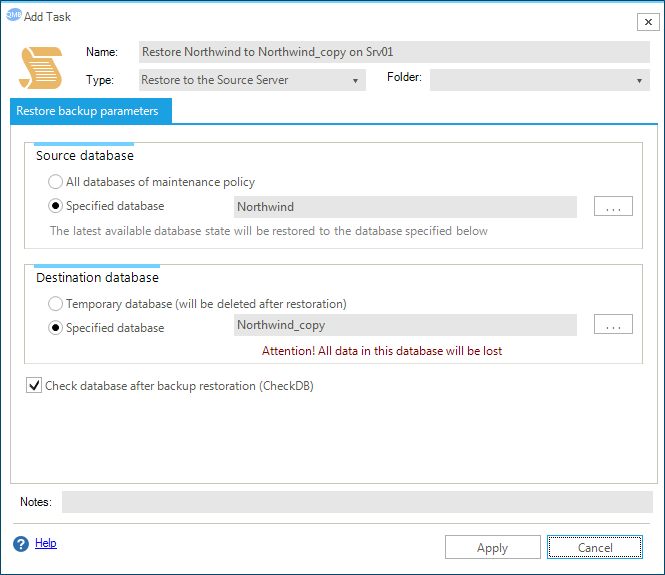
Task: Expand the Folder dropdown
Action: click(540, 80)
